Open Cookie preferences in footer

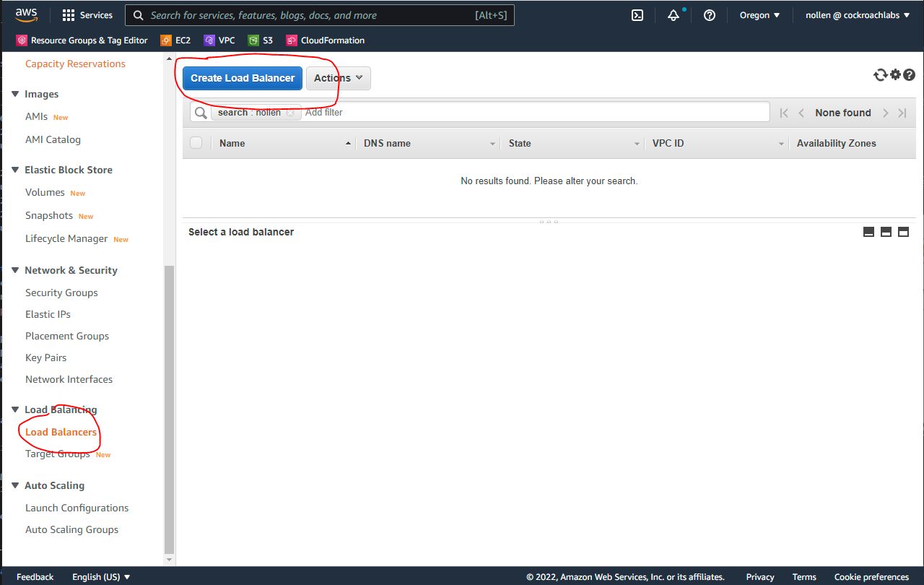click(871, 576)
